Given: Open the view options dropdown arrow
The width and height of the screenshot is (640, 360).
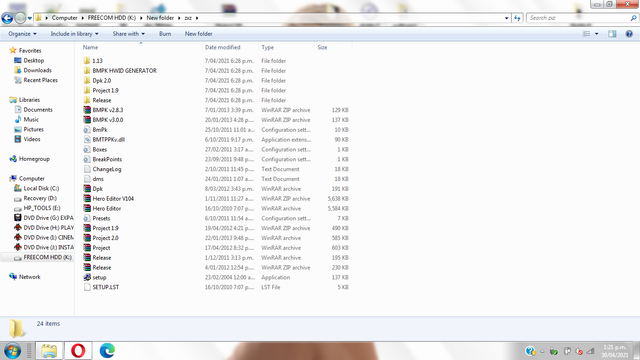Looking at the screenshot, I should (x=596, y=34).
